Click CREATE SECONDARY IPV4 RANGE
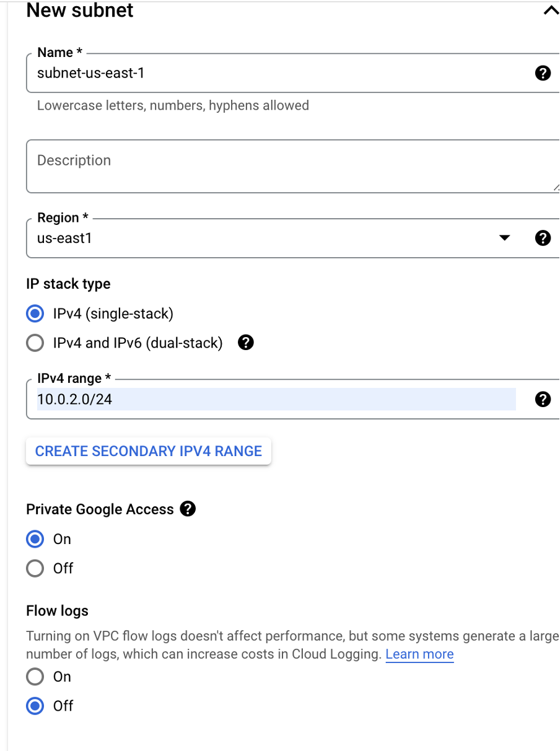This screenshot has height=751, width=560. click(x=149, y=450)
